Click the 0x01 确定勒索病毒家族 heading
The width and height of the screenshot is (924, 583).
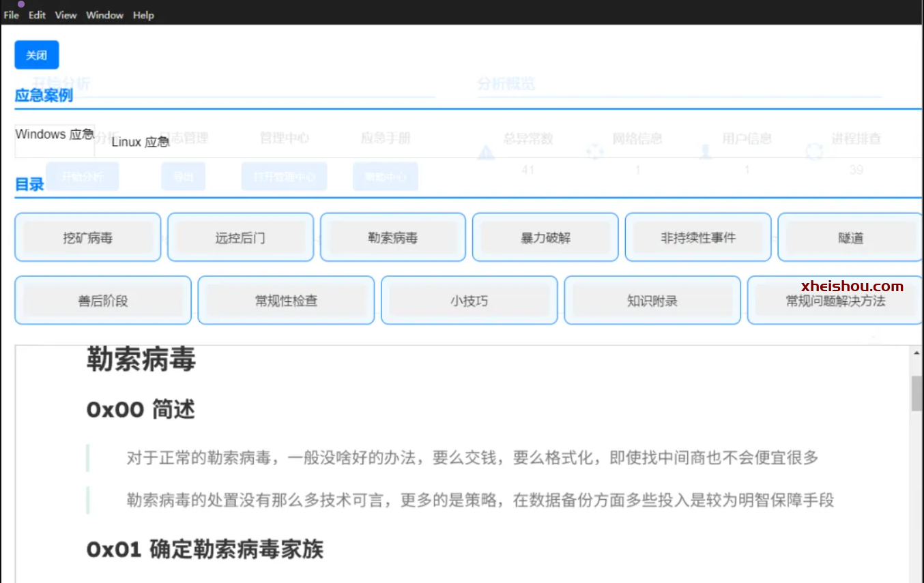click(x=205, y=549)
